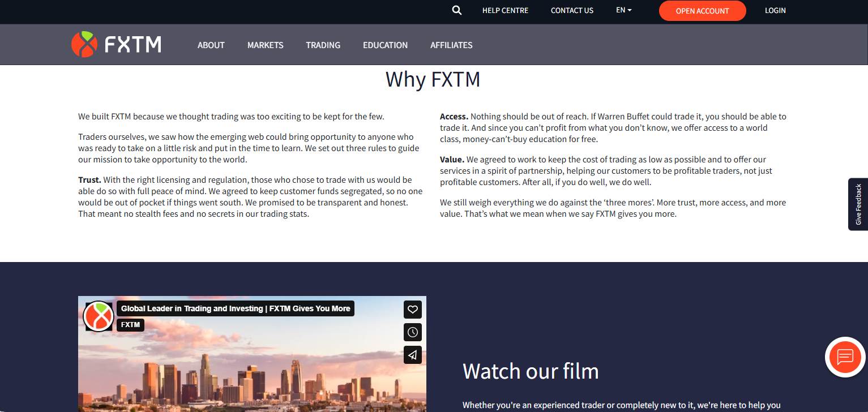
Task: Click the FXTM channel avatar on video
Action: click(x=99, y=316)
